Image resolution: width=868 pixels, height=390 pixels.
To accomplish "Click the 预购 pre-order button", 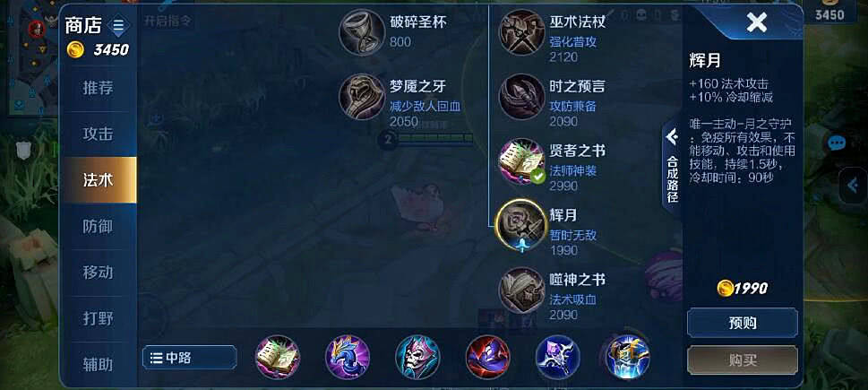I will pyautogui.click(x=743, y=323).
